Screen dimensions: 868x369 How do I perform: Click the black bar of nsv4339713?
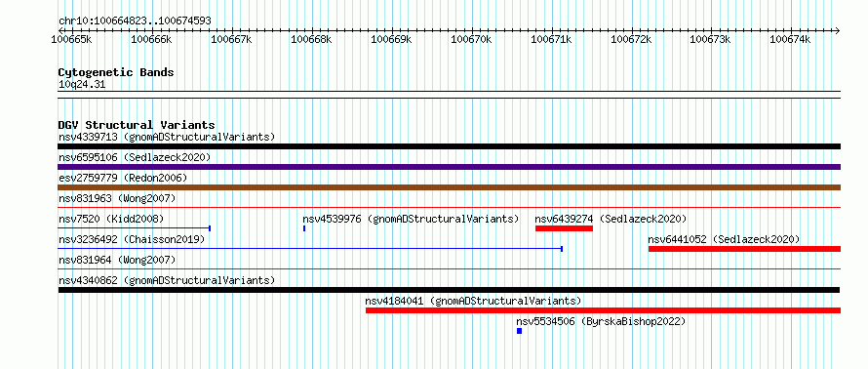449,146
